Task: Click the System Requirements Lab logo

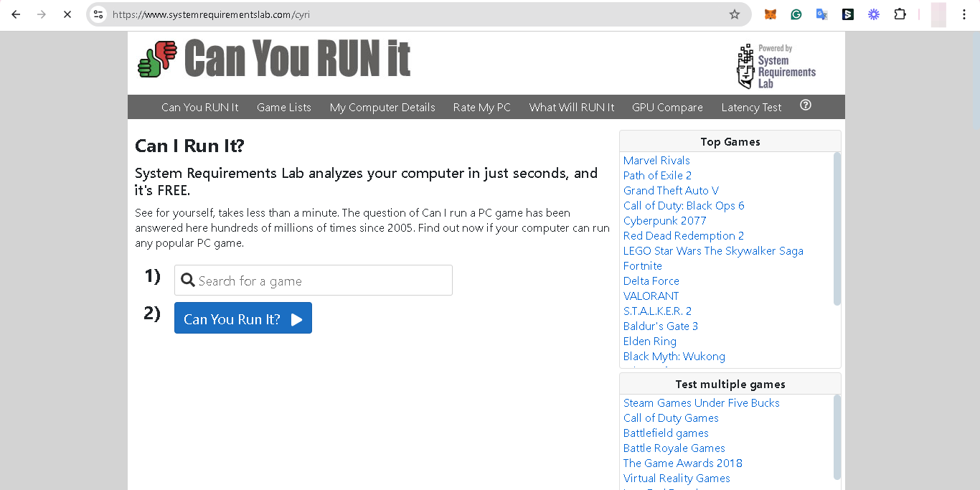Action: (776, 67)
